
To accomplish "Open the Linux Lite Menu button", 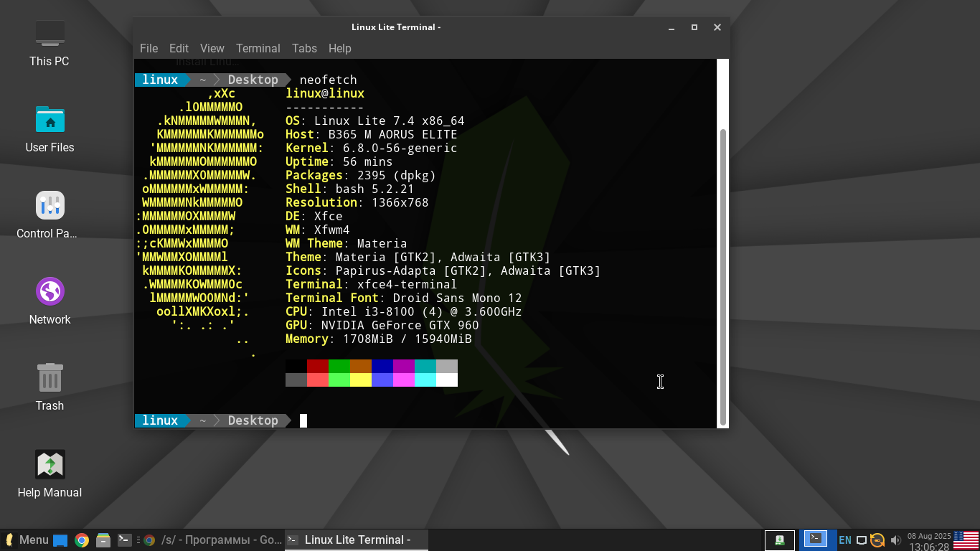I will click(x=27, y=540).
